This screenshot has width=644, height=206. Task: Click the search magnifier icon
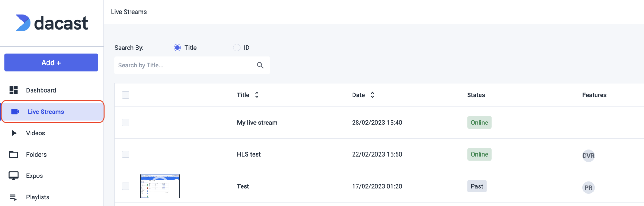click(x=260, y=65)
